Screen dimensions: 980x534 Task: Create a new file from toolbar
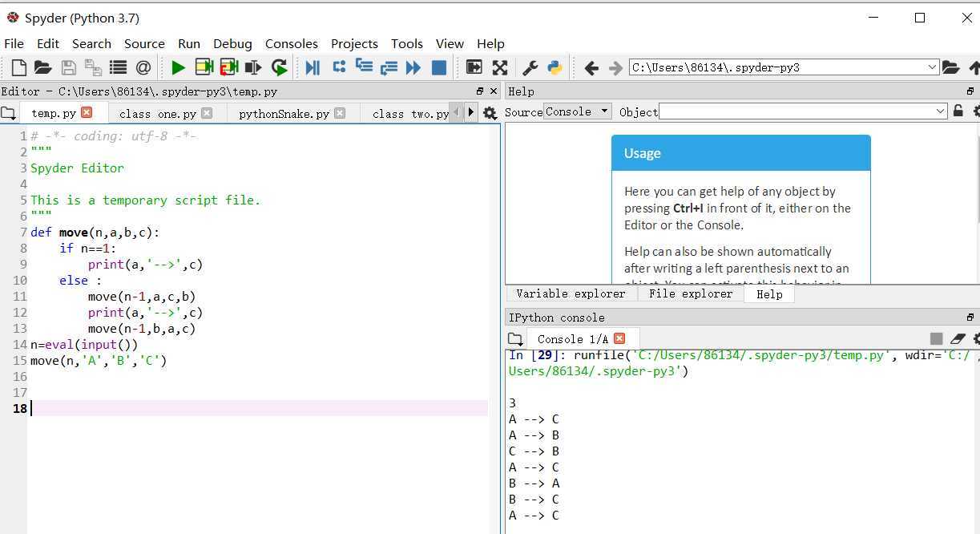18,68
